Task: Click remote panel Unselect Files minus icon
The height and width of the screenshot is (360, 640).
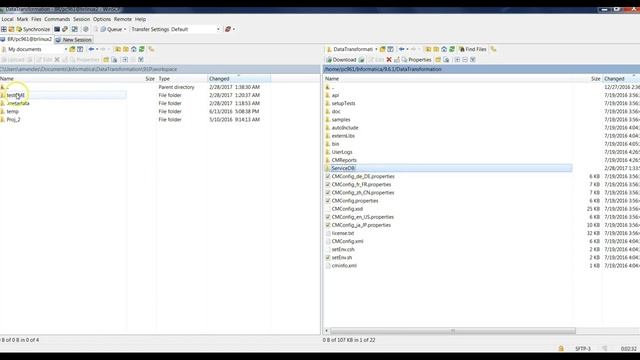Action: [465, 60]
